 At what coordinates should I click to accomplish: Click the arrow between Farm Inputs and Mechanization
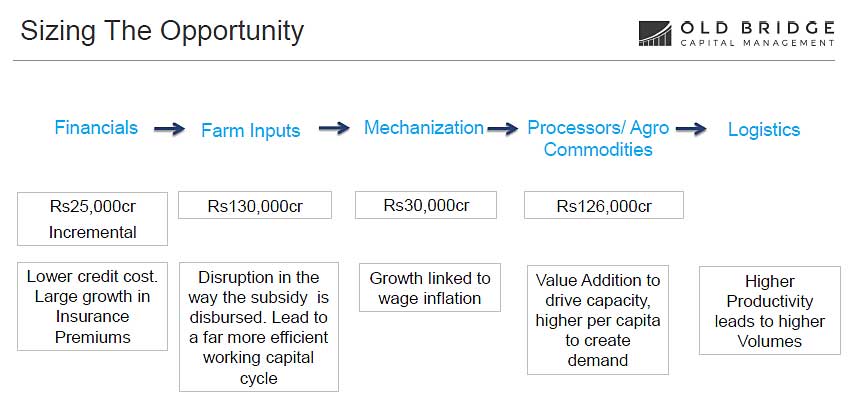[334, 128]
